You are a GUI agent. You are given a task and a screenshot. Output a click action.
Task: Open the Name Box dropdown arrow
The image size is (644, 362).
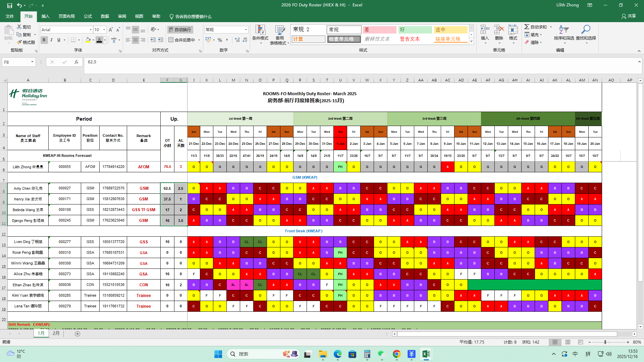[32, 62]
